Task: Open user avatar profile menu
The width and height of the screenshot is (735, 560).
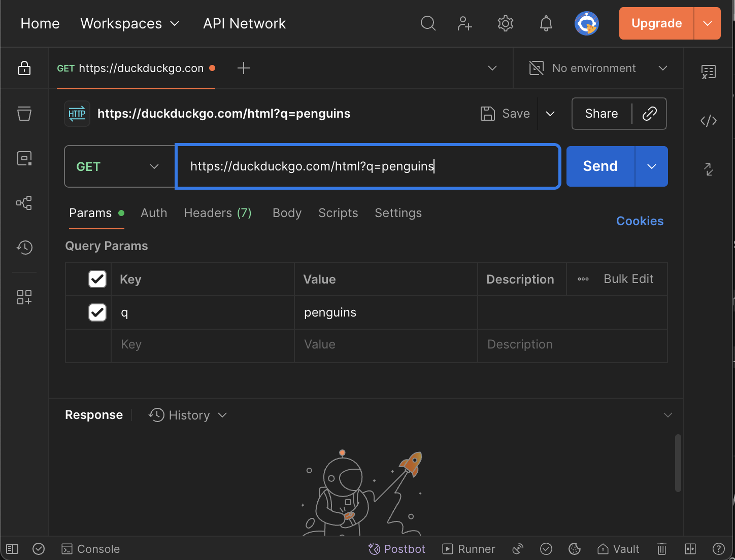Action: (x=587, y=23)
